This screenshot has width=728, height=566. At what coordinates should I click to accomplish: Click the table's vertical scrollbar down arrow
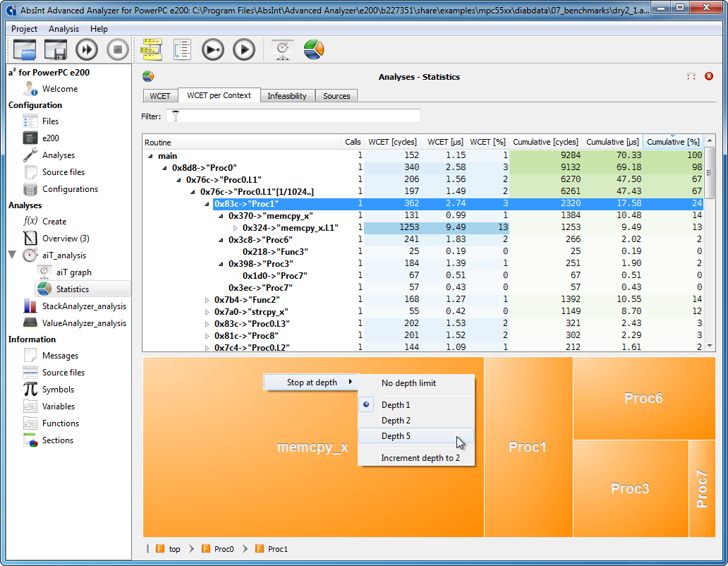click(710, 346)
